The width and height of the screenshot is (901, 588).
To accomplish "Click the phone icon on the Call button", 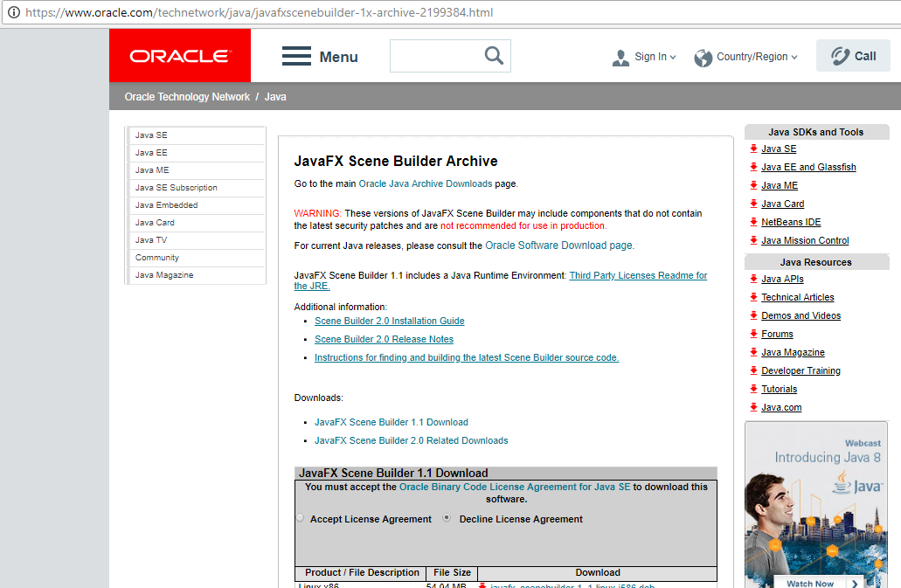I will point(840,55).
